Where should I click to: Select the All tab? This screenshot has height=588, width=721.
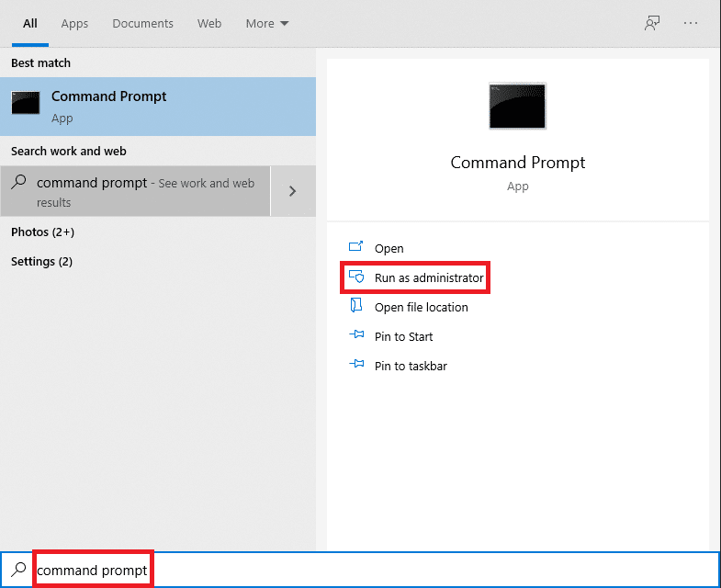click(x=30, y=24)
